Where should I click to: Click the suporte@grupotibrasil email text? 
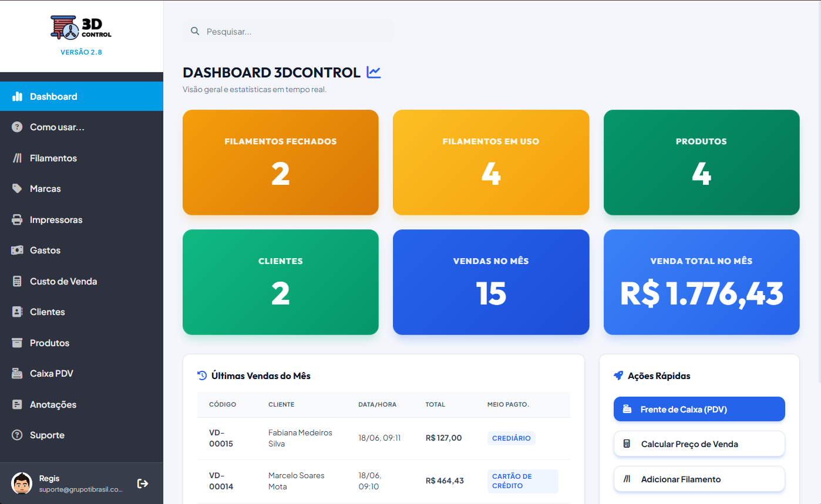pos(81,489)
